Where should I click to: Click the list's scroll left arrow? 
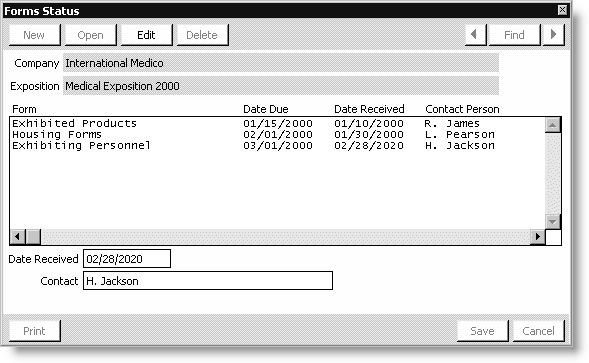click(x=17, y=237)
